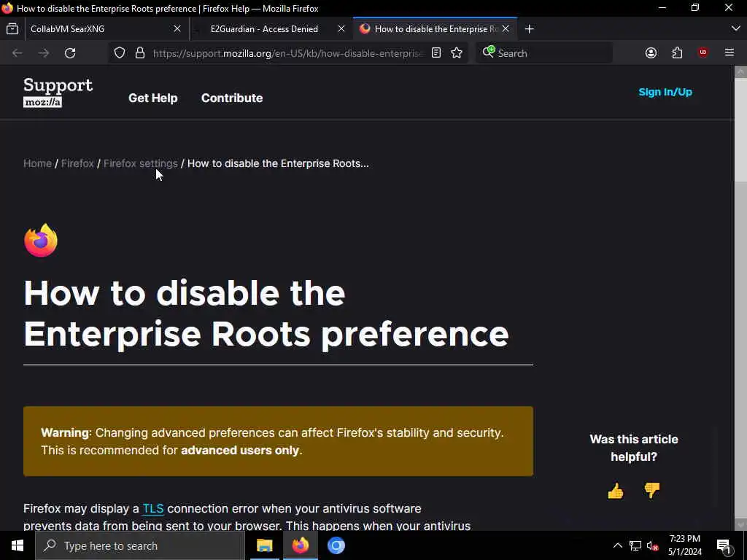
Task: Open the Windows Start menu
Action: tap(18, 545)
